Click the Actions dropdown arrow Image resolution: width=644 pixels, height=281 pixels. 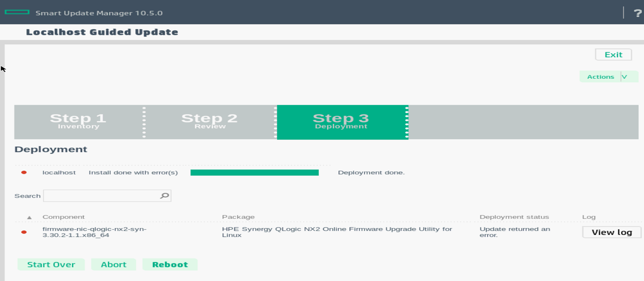pyautogui.click(x=625, y=77)
